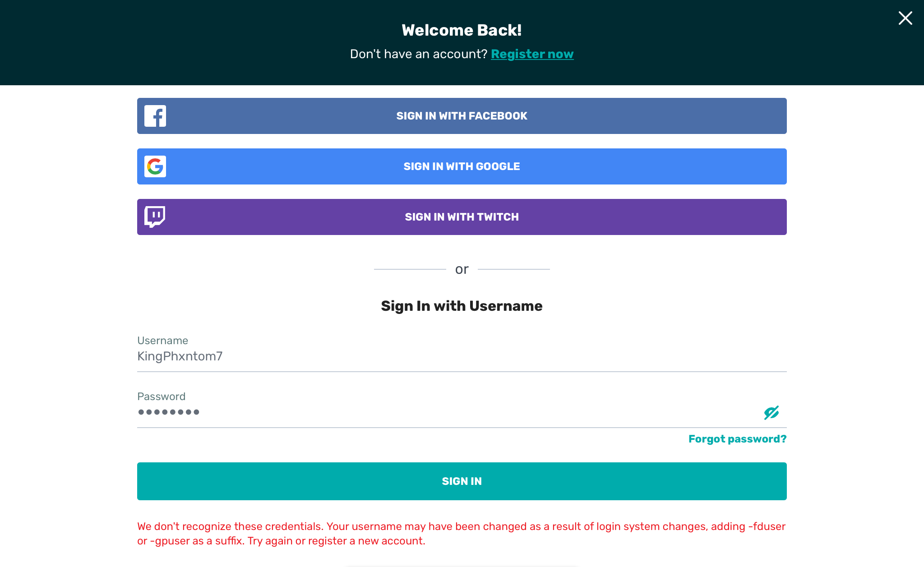924x567 pixels.
Task: Submit with the teal Sign In button
Action: (x=462, y=481)
